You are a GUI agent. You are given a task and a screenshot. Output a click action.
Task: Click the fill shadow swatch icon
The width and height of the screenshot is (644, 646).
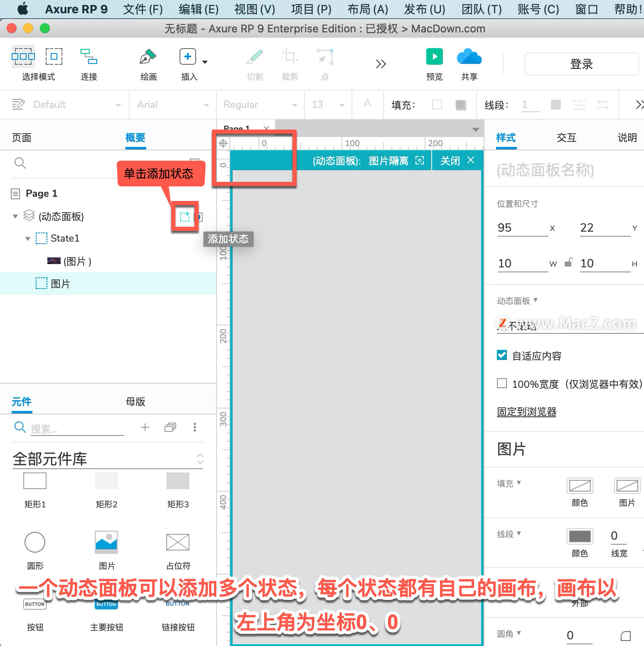(460, 105)
